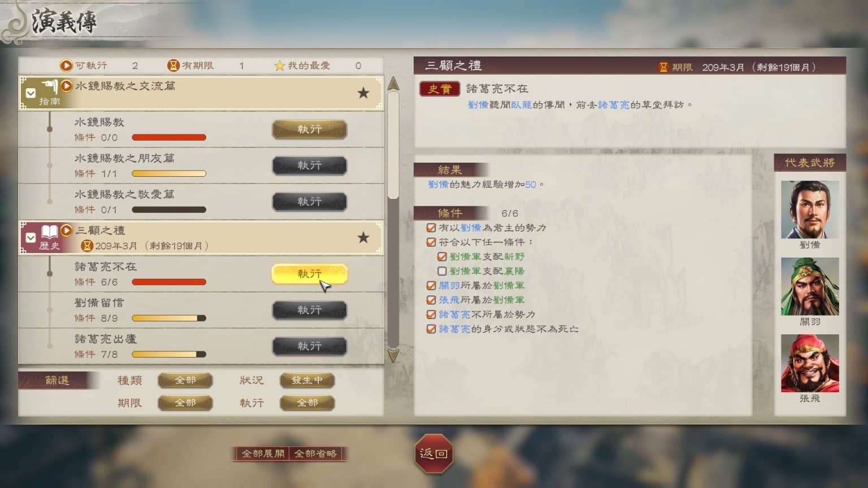Click the 我的最愛 star icon in header

279,66
